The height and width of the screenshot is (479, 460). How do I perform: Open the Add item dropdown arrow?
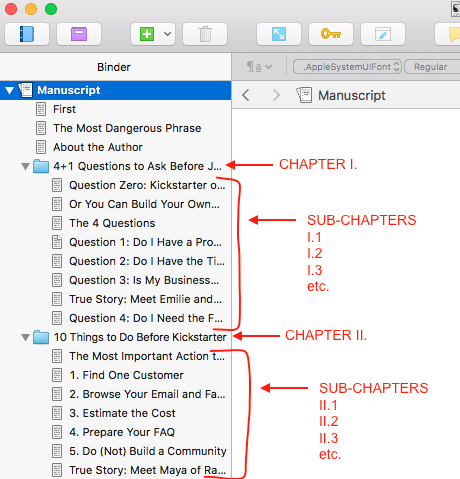[167, 34]
